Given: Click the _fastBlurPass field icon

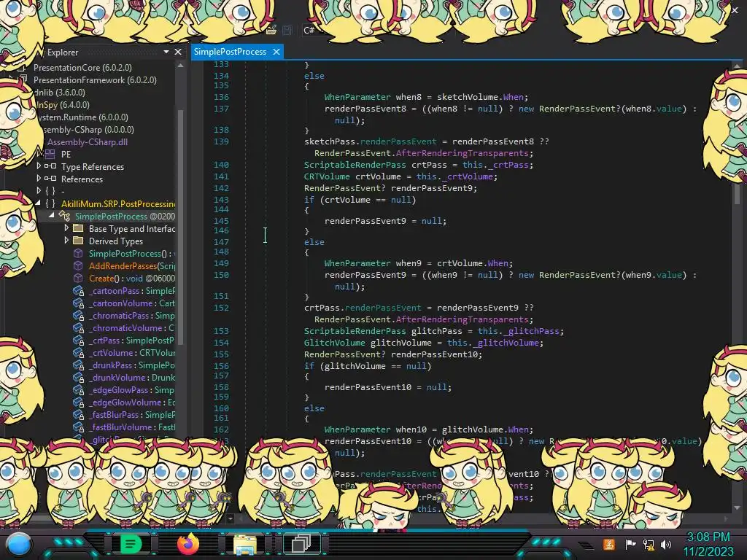Looking at the screenshot, I should [x=78, y=414].
